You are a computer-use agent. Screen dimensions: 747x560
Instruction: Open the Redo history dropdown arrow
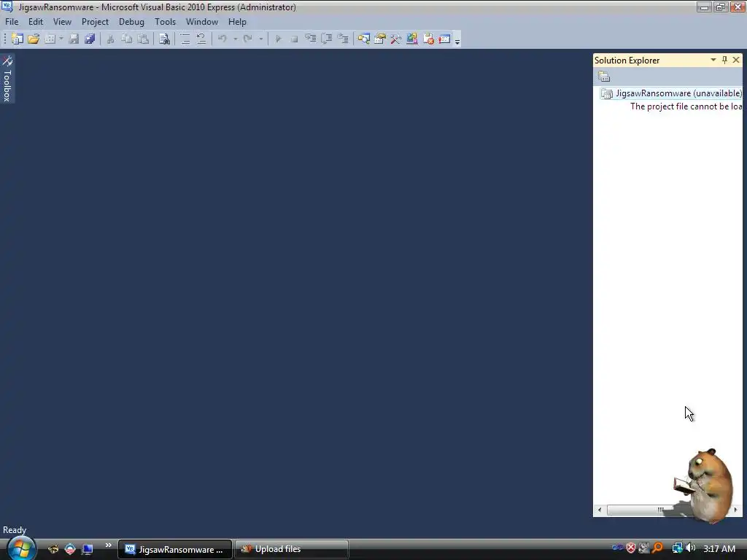(x=260, y=39)
